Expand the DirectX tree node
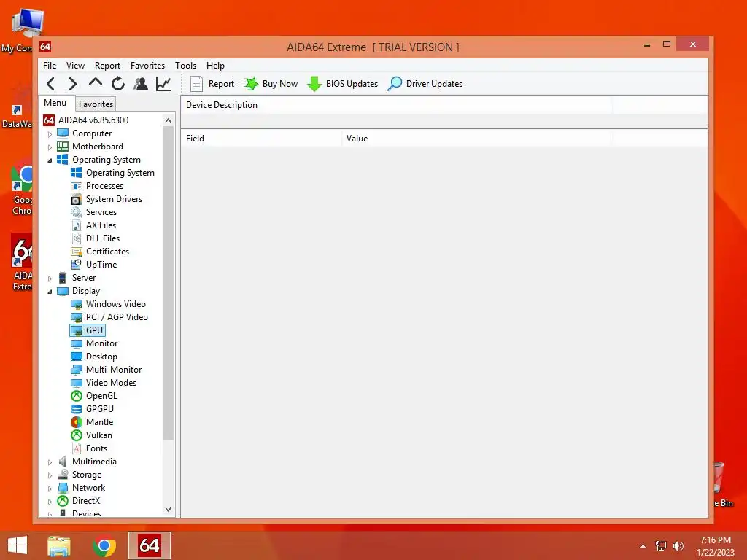Screen dimensions: 747x560 click(x=50, y=502)
